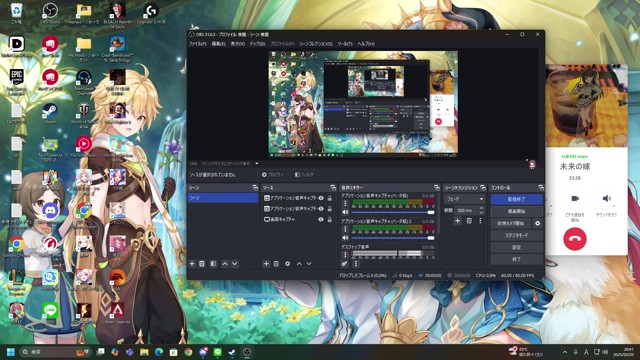Move the scene up with the シーン dock arrow
The width and height of the screenshot is (640, 360).
[x=224, y=264]
